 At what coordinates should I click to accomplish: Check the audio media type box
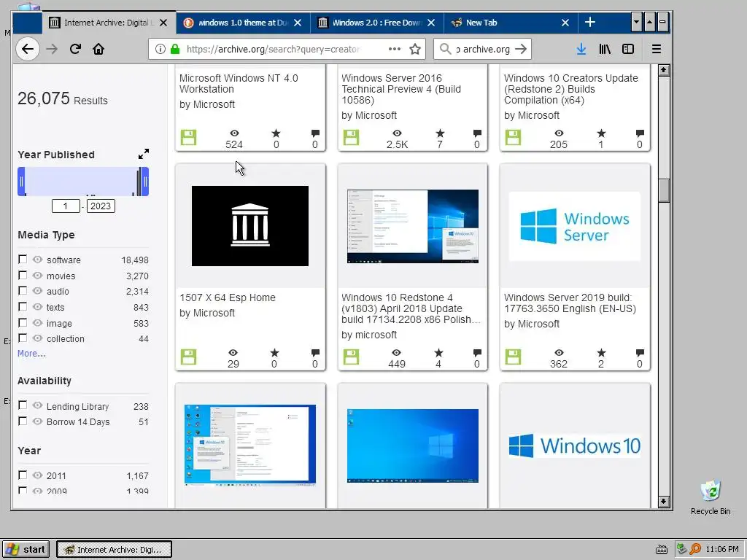(x=23, y=291)
